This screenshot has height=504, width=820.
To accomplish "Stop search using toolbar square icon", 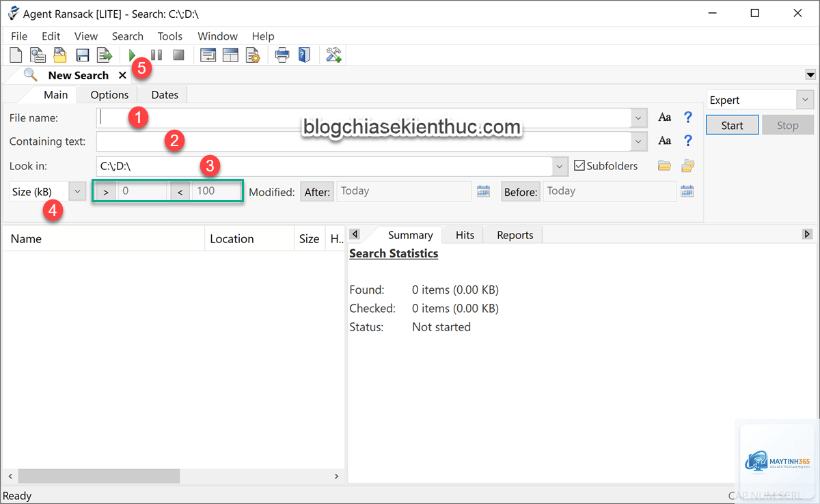I will 179,55.
